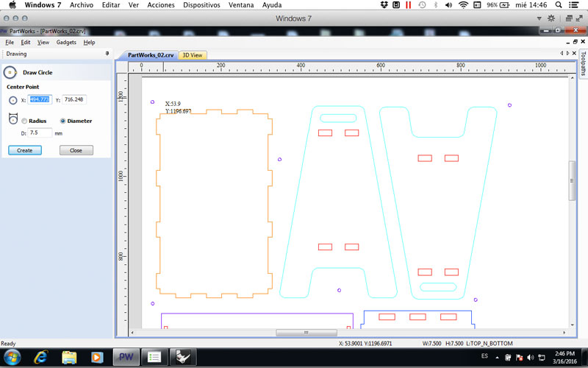Click the taskbar clock 2:46 PM
Viewport: 588px width, 368px height.
tap(564, 354)
